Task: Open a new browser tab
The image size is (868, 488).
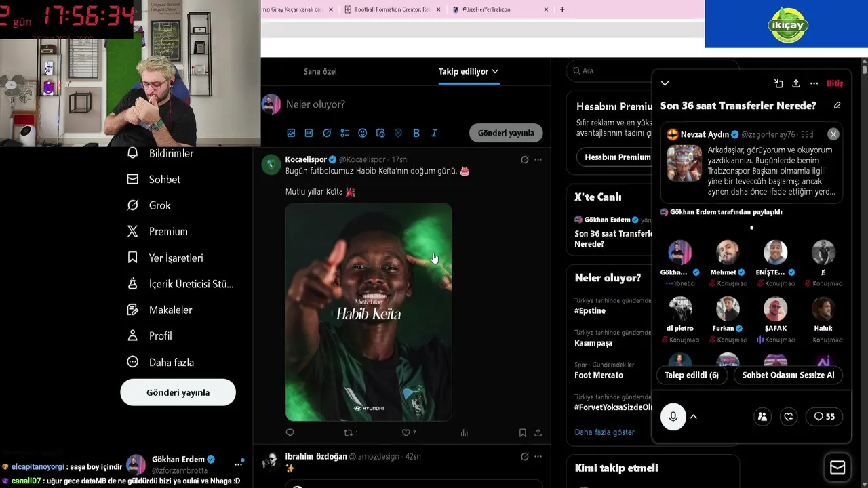Action: coord(562,9)
